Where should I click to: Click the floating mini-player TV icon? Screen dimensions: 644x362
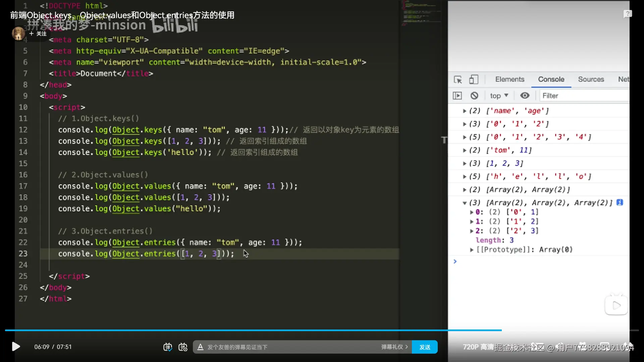point(616,305)
